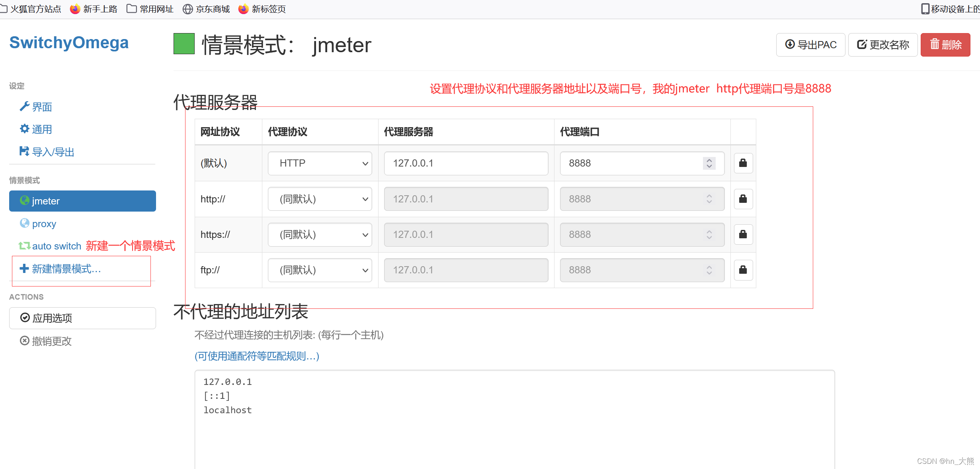This screenshot has width=980, height=469.
Task: Open the 界面 settings page
Action: click(36, 107)
